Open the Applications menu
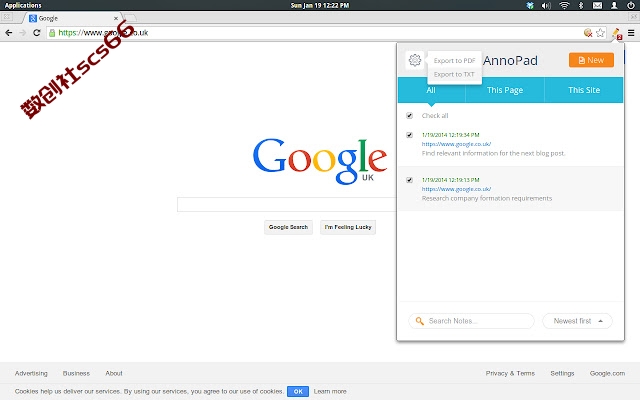Viewport: 640px width, 400px height. click(23, 5)
